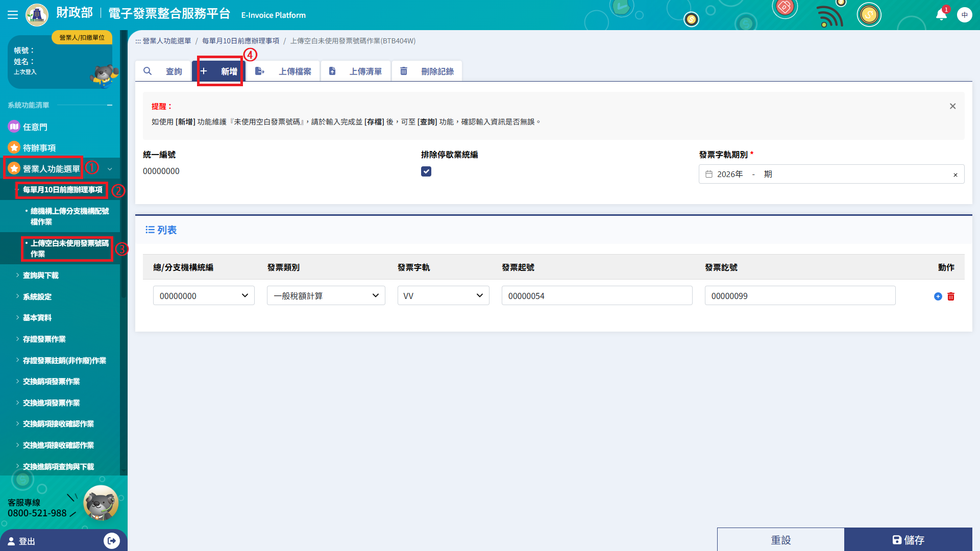Switch to the 查詢 tab
The image size is (980, 551).
tap(163, 71)
